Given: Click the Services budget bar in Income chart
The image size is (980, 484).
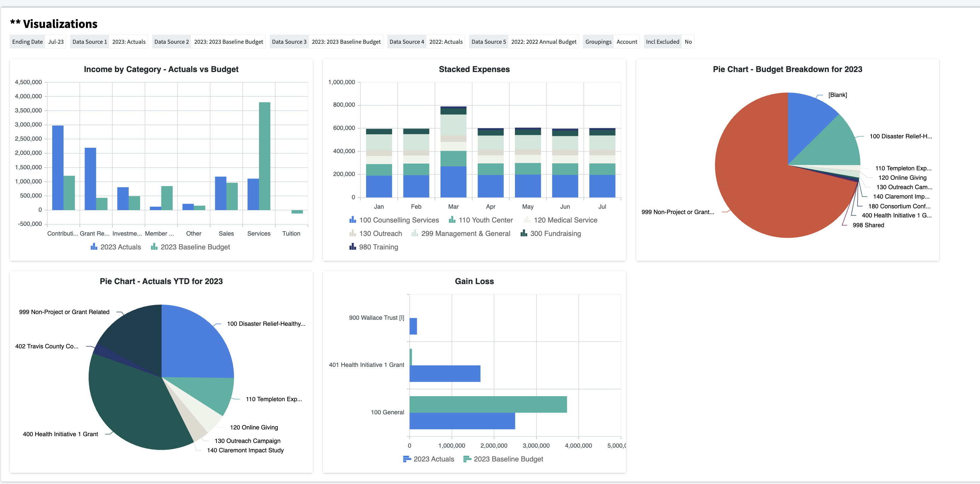Looking at the screenshot, I should pos(264,156).
